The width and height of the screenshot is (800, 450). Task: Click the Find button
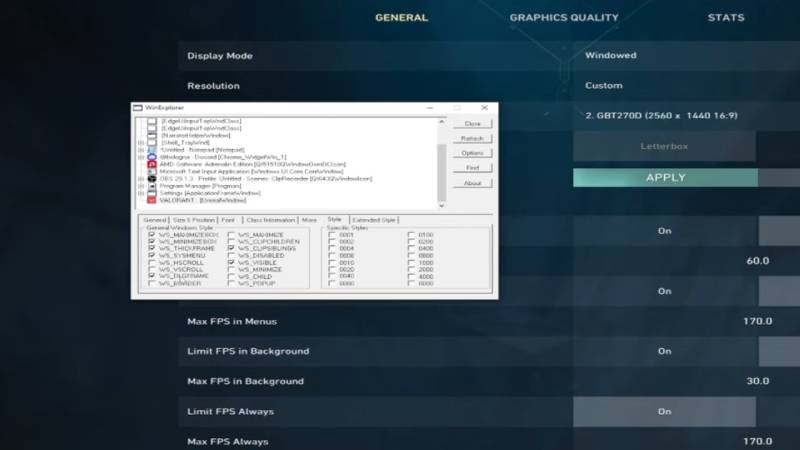[x=472, y=168]
